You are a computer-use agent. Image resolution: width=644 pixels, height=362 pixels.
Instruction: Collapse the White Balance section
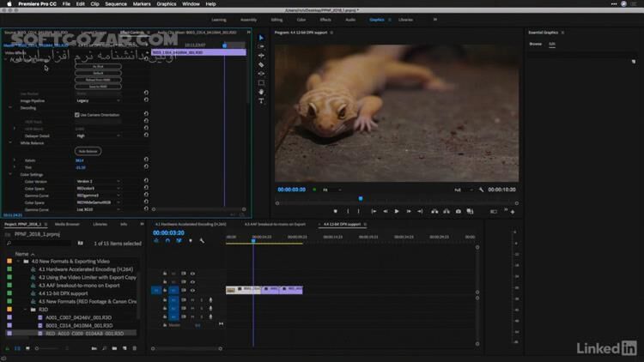pos(10,143)
